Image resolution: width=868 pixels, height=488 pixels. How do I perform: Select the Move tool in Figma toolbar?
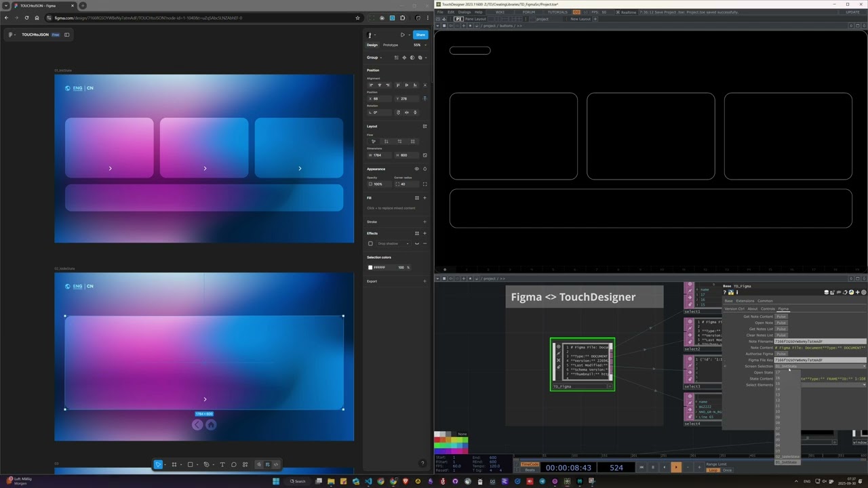click(x=158, y=464)
